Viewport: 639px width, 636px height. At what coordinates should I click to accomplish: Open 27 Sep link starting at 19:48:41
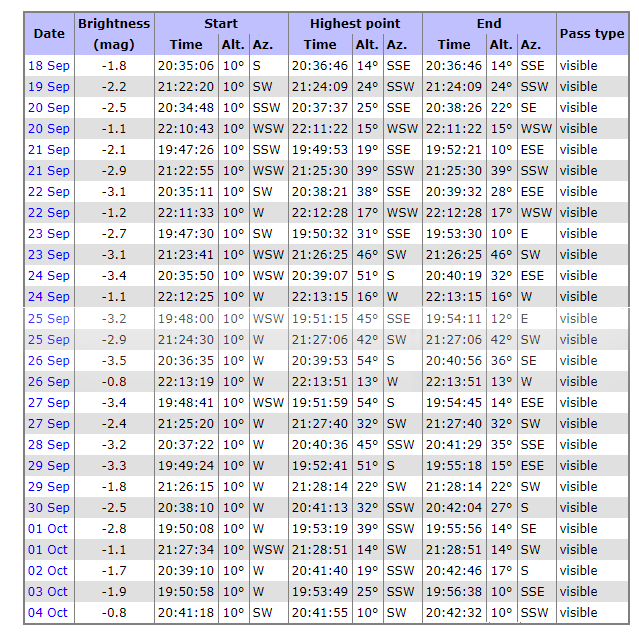[48, 403]
